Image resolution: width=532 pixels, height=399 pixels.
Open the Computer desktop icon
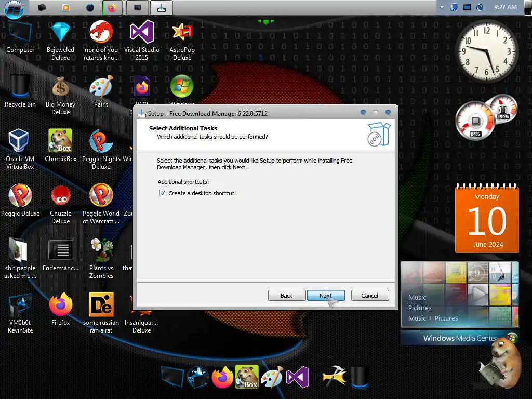point(20,37)
